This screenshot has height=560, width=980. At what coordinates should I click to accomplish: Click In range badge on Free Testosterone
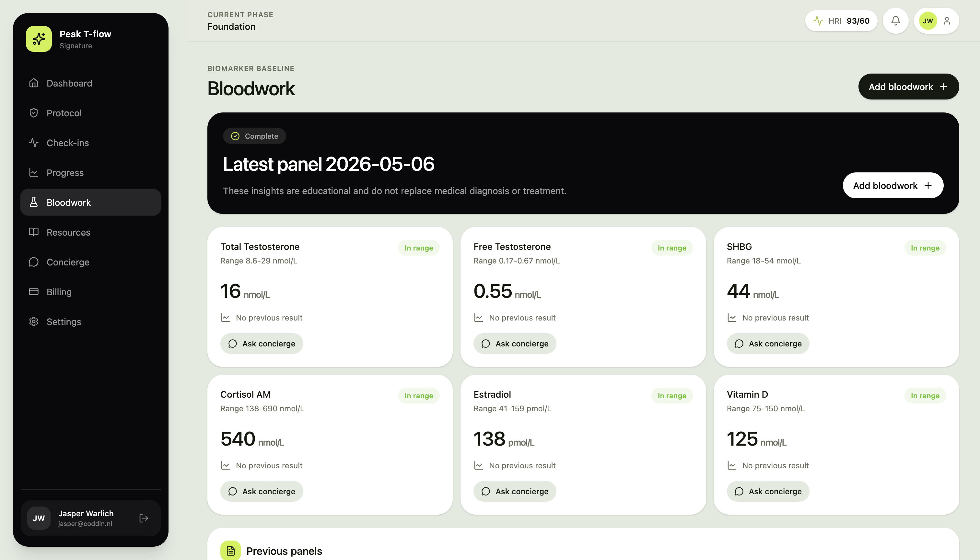672,248
